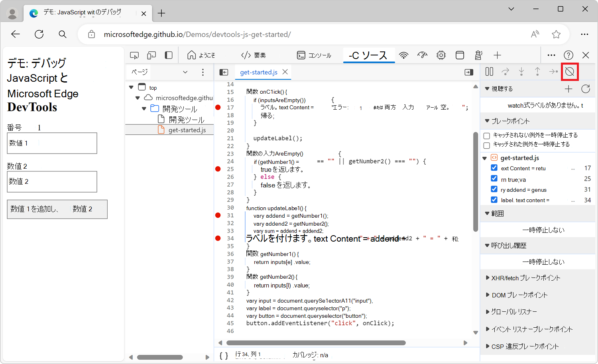Expand the XHR/fetch breakpoints section
This screenshot has width=598, height=364.
click(x=525, y=278)
